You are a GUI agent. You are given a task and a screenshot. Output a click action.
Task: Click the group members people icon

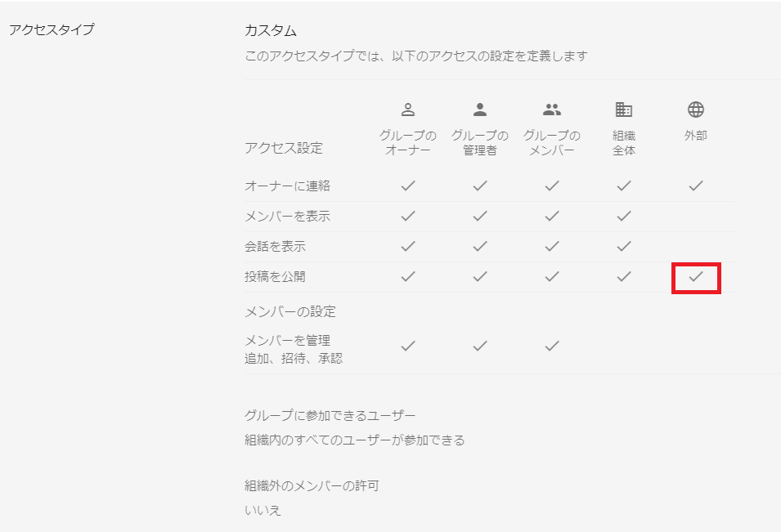click(x=552, y=110)
